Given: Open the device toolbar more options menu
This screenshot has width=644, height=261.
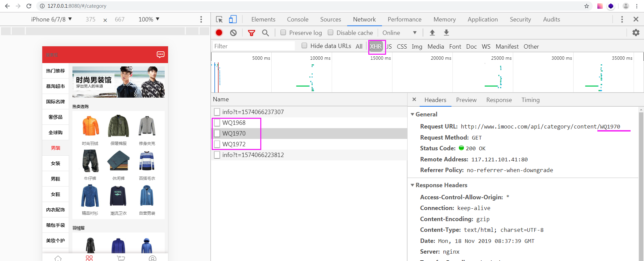Looking at the screenshot, I should tap(201, 19).
